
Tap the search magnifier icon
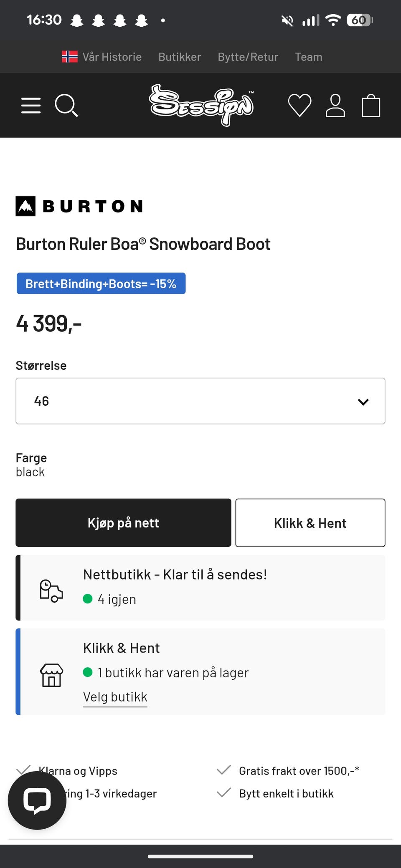[66, 105]
